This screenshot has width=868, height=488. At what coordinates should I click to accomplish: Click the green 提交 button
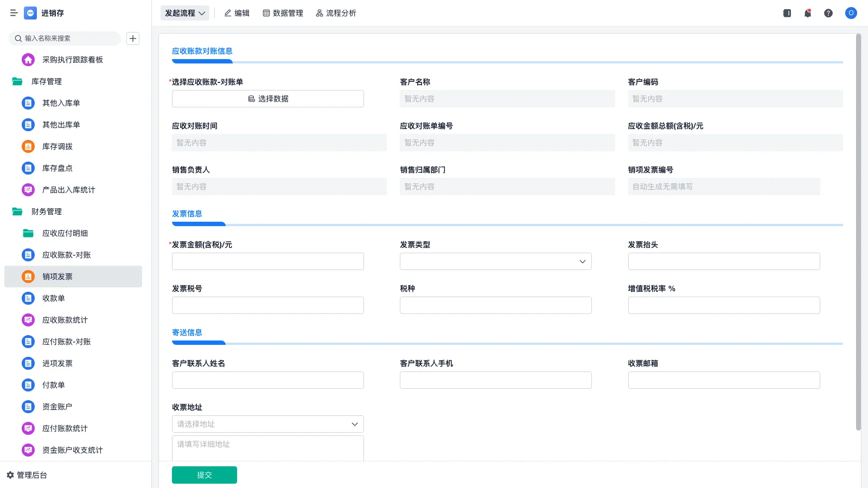click(205, 475)
